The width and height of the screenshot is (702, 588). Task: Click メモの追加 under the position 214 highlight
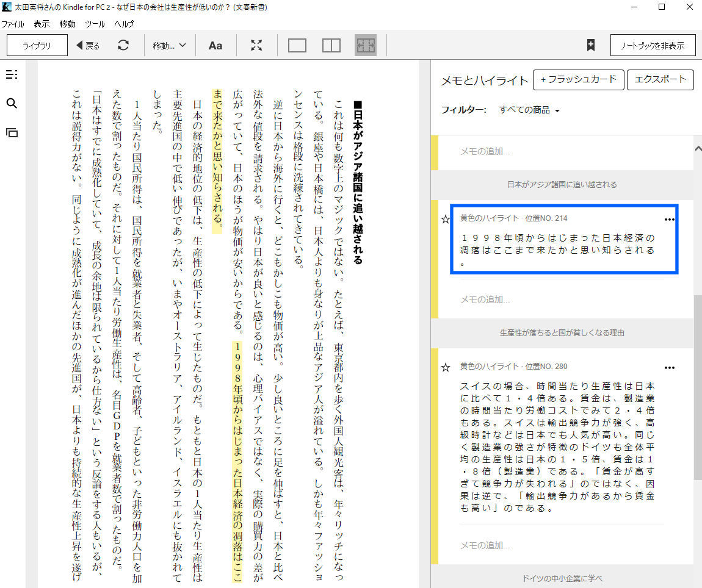(485, 299)
